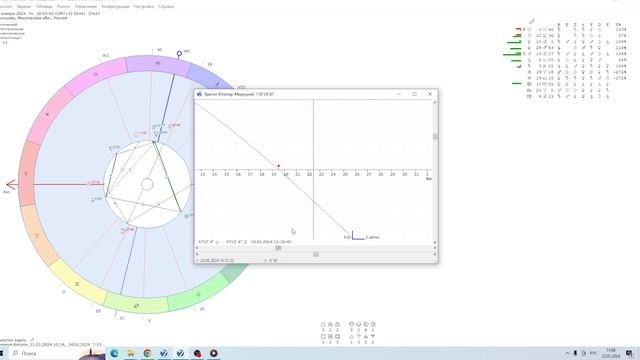Click the upper horizontal slider left arrow
The image size is (640, 360).
tap(197, 248)
